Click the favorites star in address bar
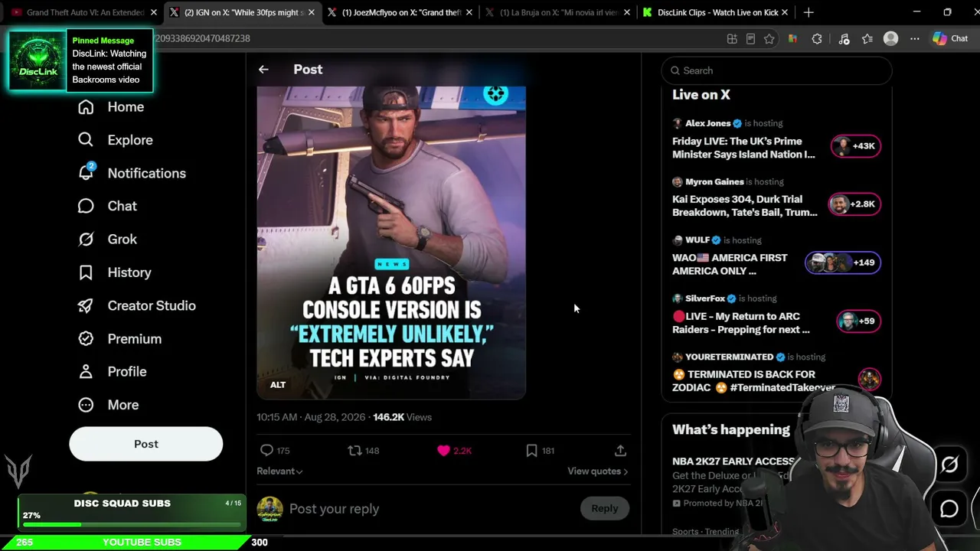Screen dimensions: 980x551 pos(769,39)
